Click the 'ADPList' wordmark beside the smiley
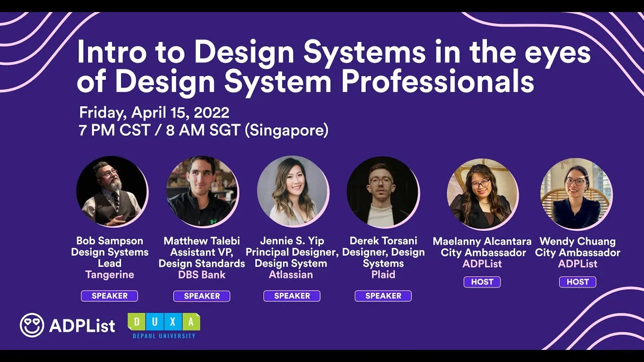The height and width of the screenshot is (362, 644). point(82,326)
